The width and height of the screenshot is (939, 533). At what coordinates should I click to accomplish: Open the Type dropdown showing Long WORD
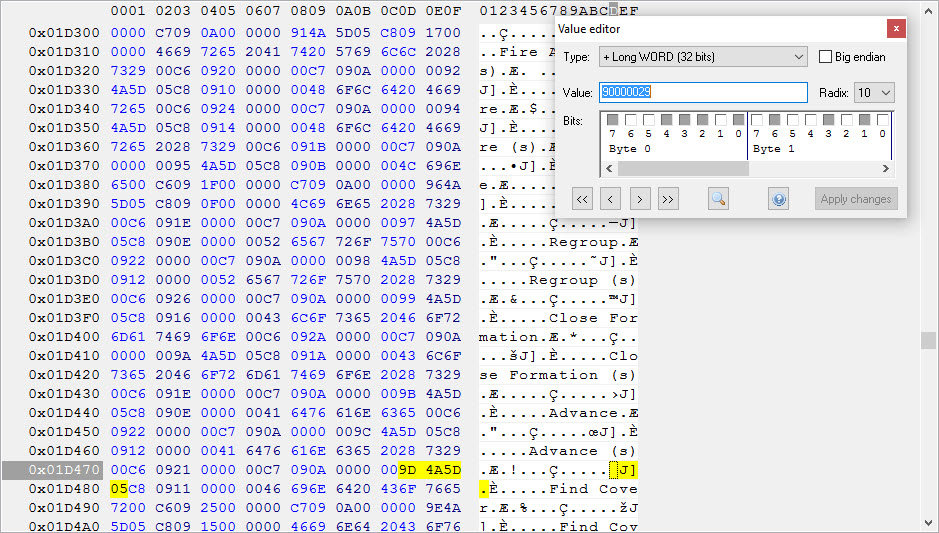(x=702, y=57)
